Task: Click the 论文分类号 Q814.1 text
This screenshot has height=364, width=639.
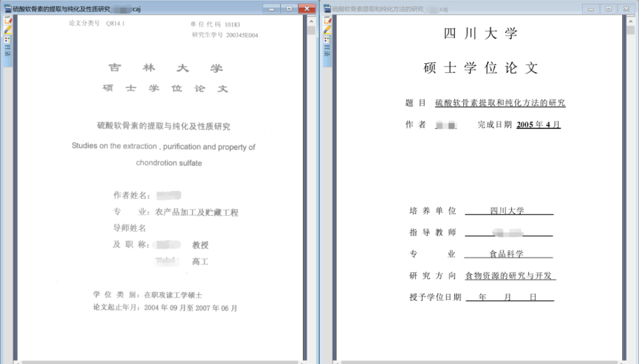Action: click(96, 23)
